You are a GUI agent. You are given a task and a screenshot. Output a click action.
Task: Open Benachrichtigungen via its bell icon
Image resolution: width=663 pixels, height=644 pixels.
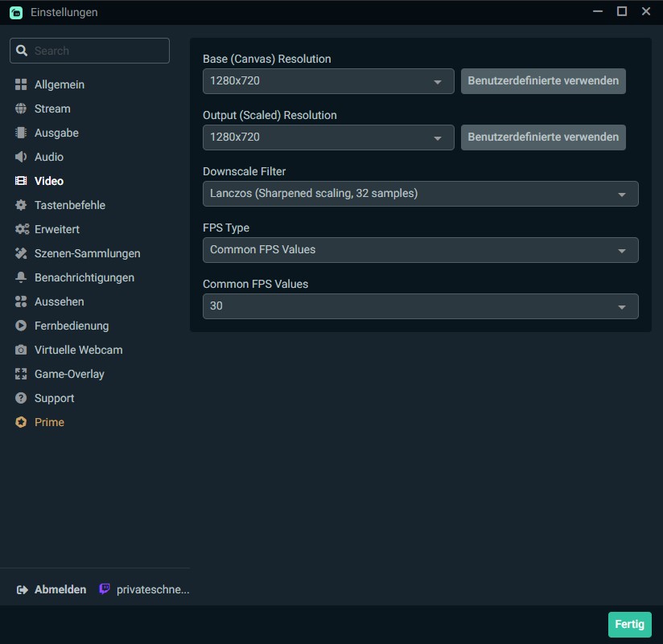pos(21,277)
